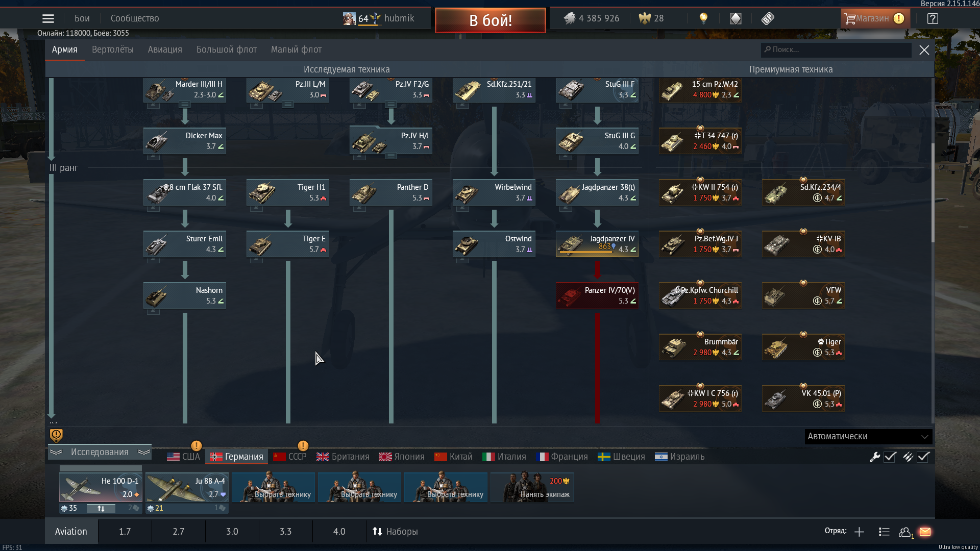This screenshot has height=551, width=980.
Task: Select the Израиль nation tab
Action: tap(679, 457)
